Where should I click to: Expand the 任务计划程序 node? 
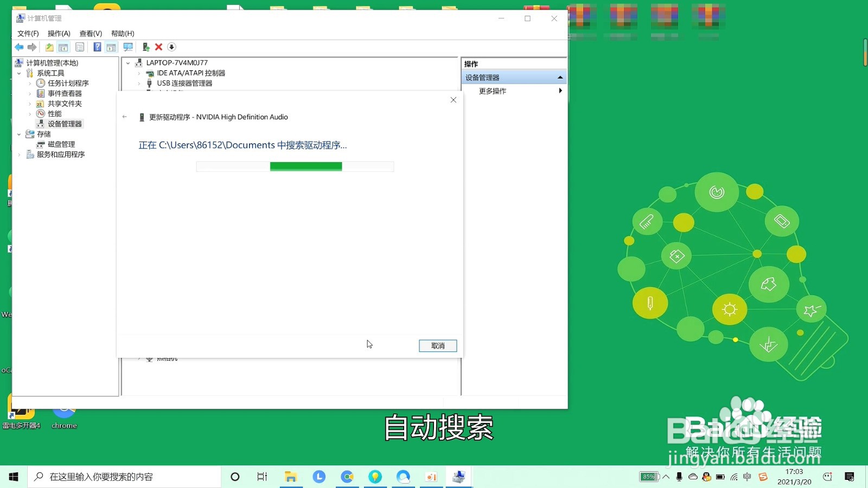[x=30, y=84]
